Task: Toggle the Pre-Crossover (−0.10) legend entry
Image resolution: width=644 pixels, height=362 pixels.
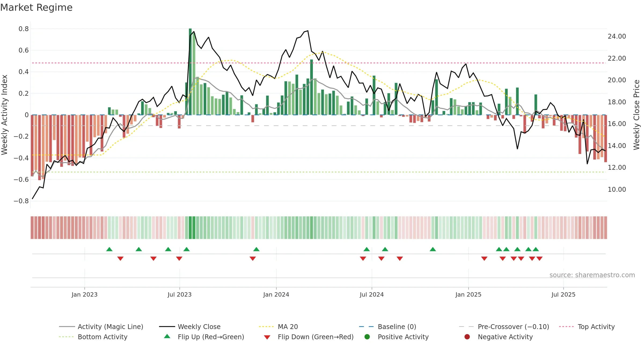Action: coord(504,327)
